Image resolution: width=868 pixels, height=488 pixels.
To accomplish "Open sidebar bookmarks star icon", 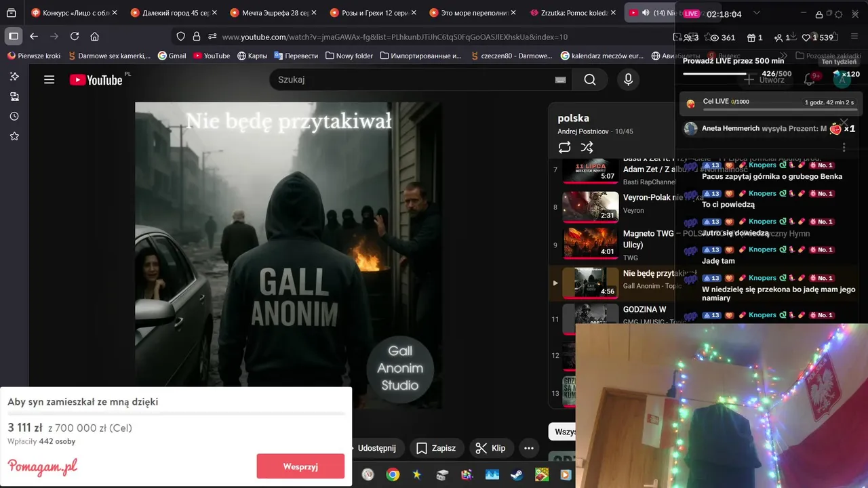I will pos(14,136).
